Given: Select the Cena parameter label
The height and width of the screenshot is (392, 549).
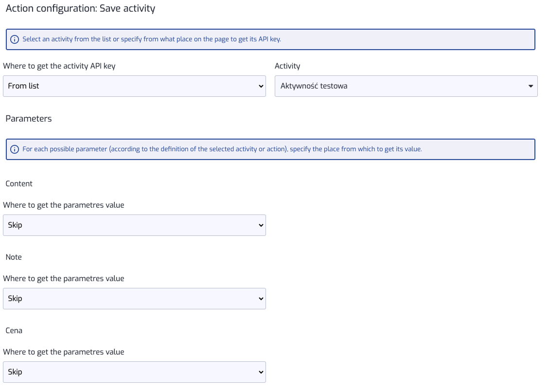Looking at the screenshot, I should pyautogui.click(x=14, y=331).
